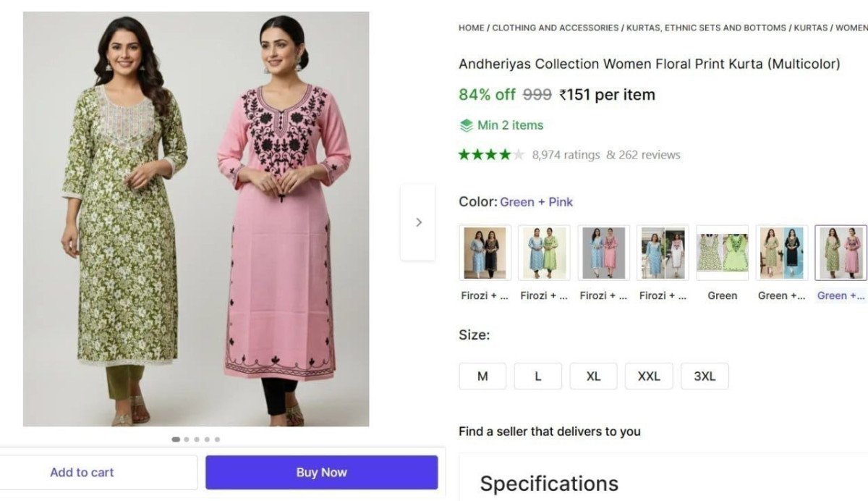Click the second image dot indicator
The width and height of the screenshot is (868, 501).
[x=186, y=439]
